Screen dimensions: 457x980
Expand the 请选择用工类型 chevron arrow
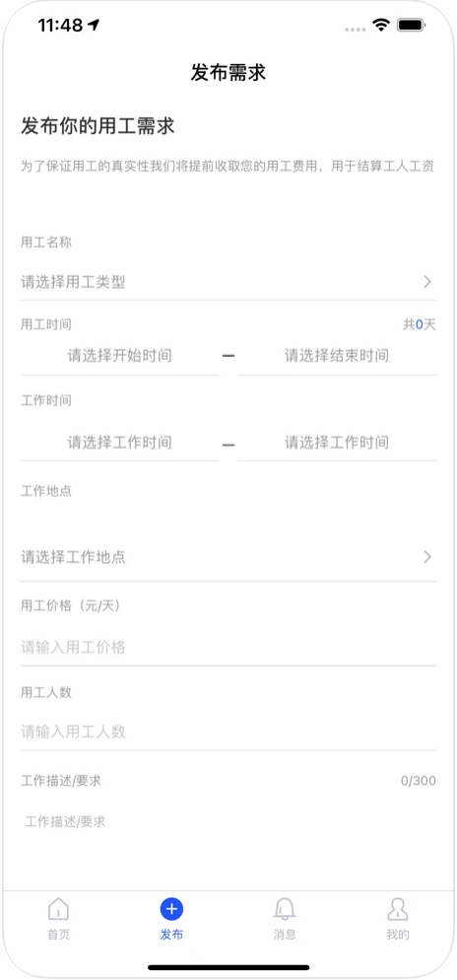(427, 282)
